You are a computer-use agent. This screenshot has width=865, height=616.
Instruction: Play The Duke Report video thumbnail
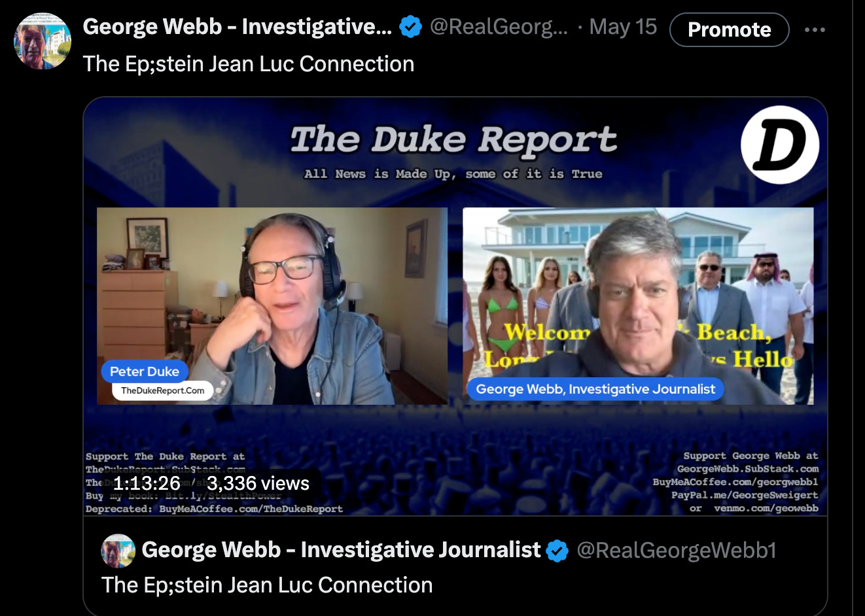455,306
